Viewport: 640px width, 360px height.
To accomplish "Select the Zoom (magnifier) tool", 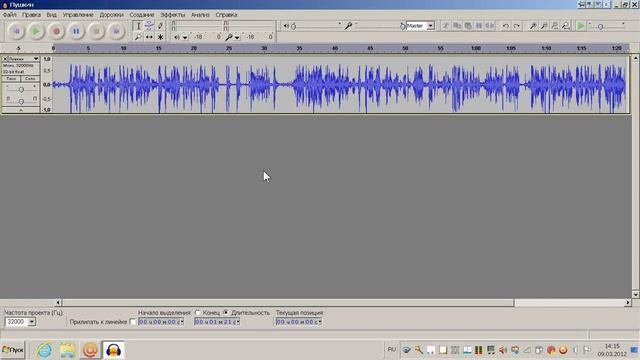I will pos(138,37).
